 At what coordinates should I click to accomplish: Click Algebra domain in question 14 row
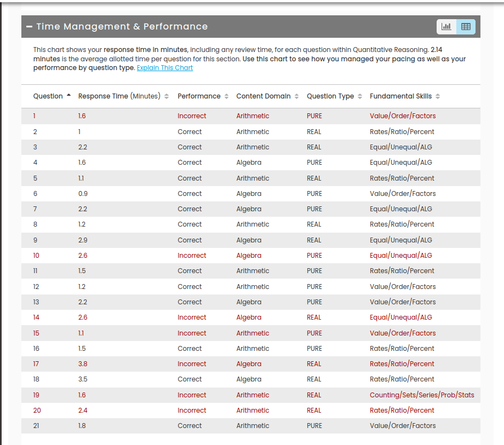tap(249, 317)
